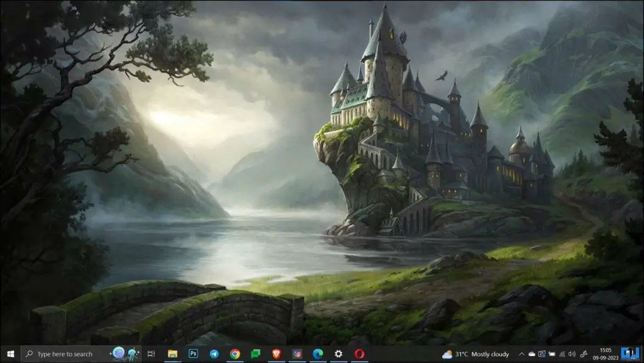Expand the hidden system tray icons
Viewport: 644px width, 363px height.
point(521,354)
